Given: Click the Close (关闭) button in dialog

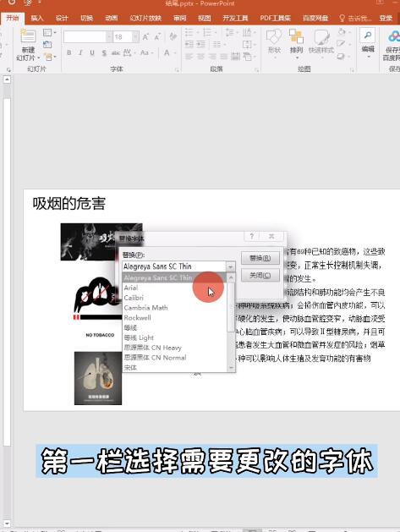Looking at the screenshot, I should (260, 275).
